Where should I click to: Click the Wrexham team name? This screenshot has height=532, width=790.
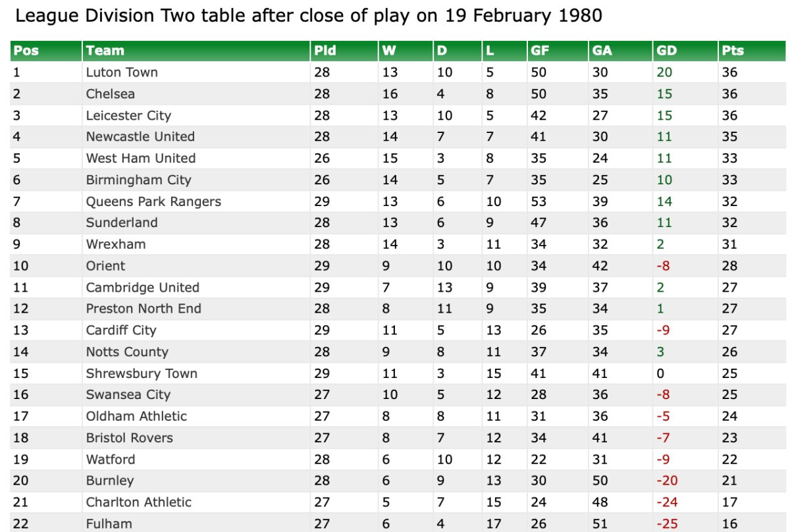(116, 244)
